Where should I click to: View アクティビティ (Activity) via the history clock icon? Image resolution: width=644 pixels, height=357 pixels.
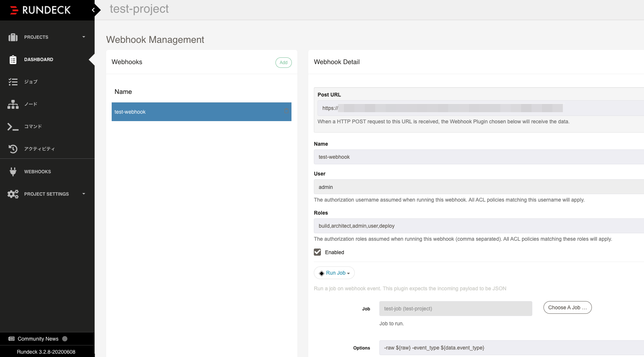click(13, 149)
